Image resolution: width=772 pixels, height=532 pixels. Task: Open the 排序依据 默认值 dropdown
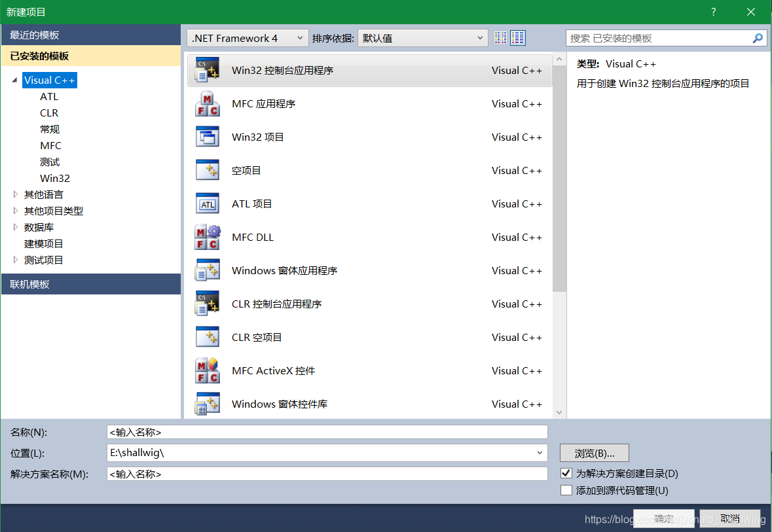click(422, 38)
